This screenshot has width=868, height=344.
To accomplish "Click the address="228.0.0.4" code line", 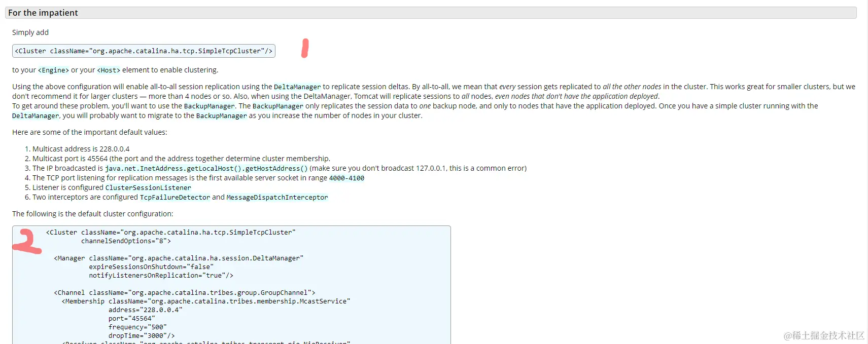I will tap(145, 310).
